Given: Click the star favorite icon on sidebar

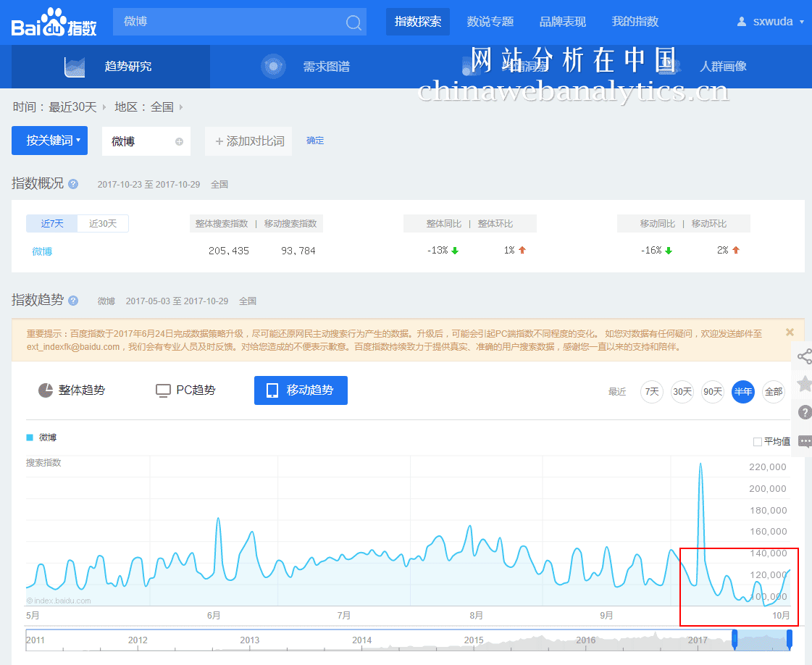Looking at the screenshot, I should [x=803, y=384].
